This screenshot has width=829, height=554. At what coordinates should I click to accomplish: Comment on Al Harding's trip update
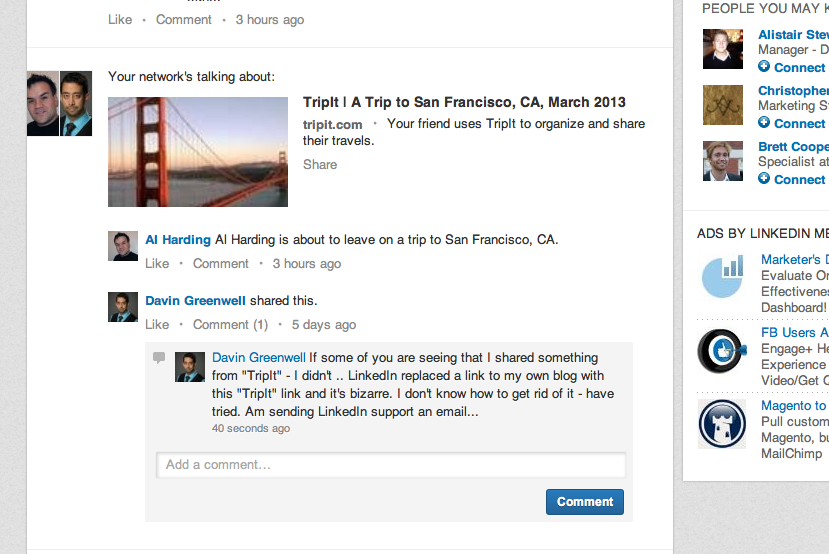coord(220,263)
